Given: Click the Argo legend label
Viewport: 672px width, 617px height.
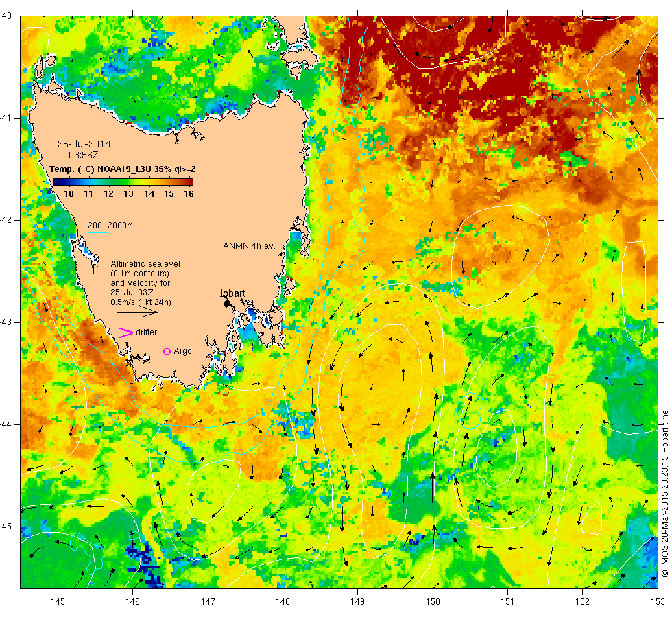Looking at the screenshot, I should [182, 351].
